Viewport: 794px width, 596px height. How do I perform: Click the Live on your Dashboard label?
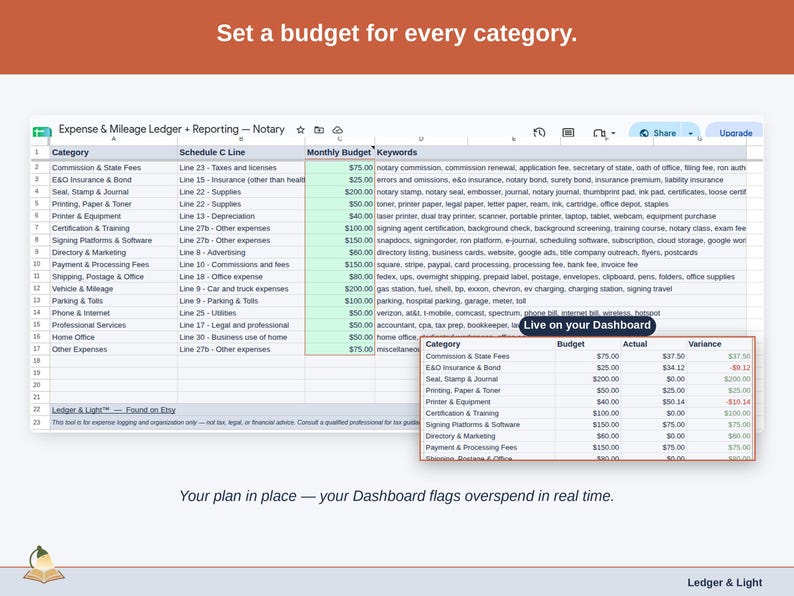pos(587,326)
